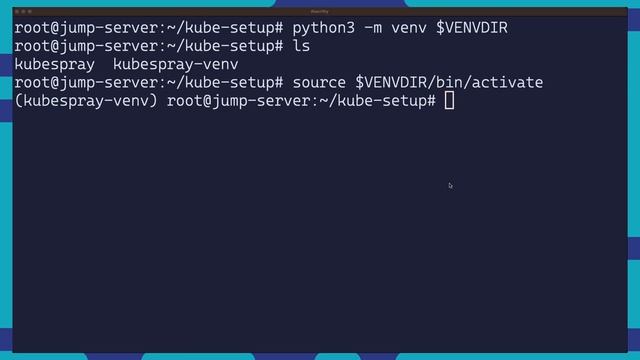Click the (kubespray-venv) environment prefix
The width and height of the screenshot is (640, 360).
click(x=86, y=101)
